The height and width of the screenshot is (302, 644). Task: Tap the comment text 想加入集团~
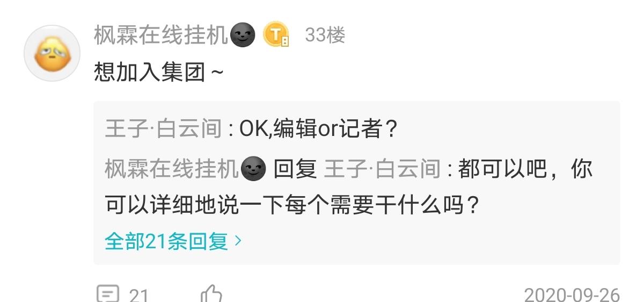pyautogui.click(x=159, y=71)
